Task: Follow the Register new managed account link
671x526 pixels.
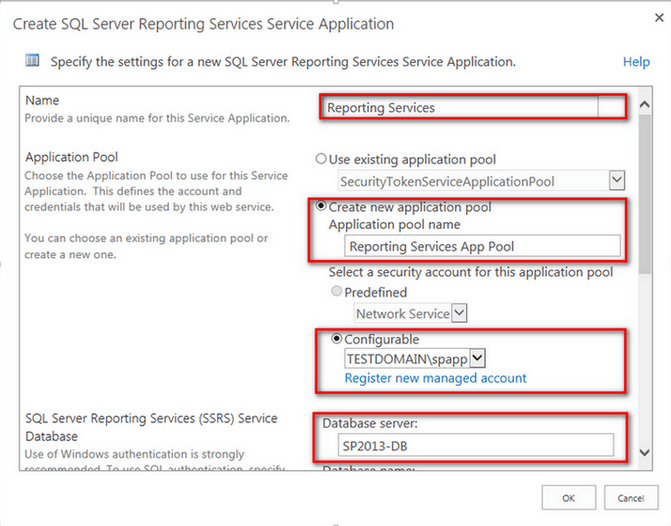Action: point(436,378)
